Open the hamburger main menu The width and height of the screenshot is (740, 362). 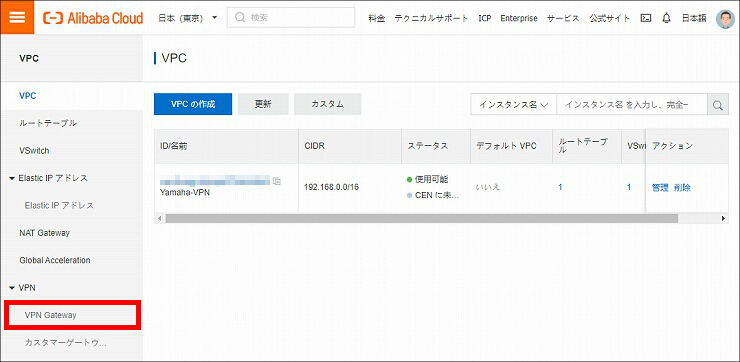tap(17, 17)
